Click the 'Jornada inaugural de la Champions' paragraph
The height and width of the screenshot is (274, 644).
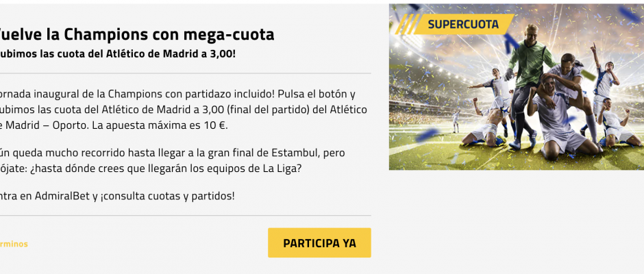pos(183,110)
